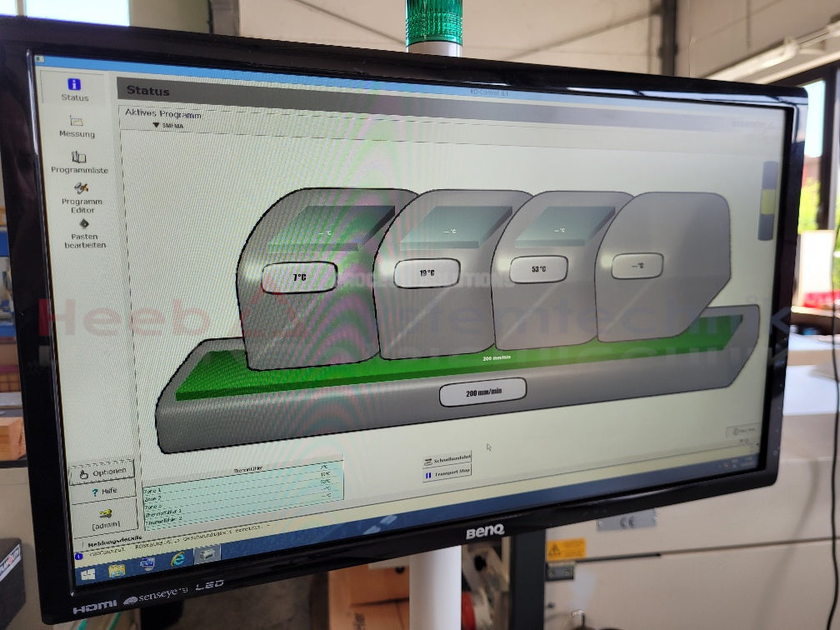Click the third oven zone's top heater panel
The height and width of the screenshot is (630, 840).
tap(565, 226)
